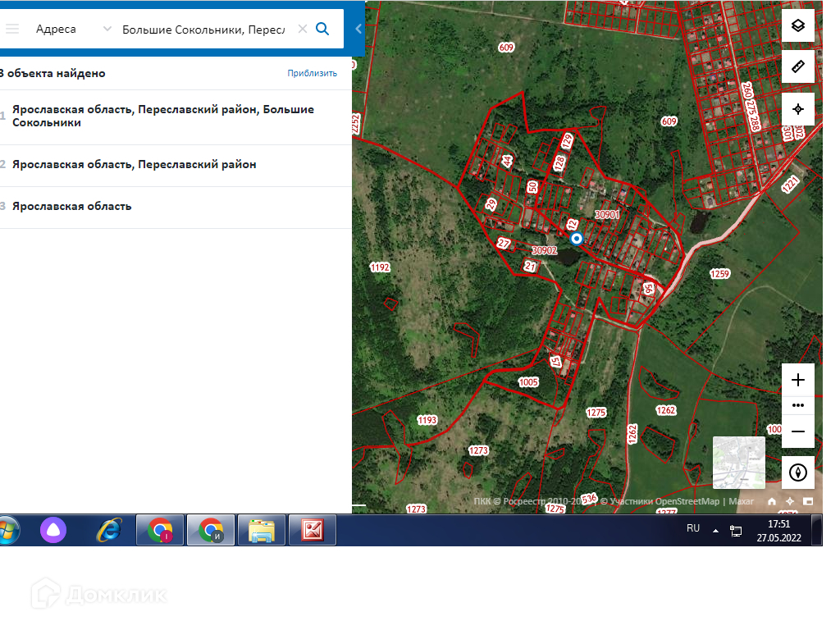Clear the search text with the X
Screen dimensions: 840x630
click(x=302, y=29)
